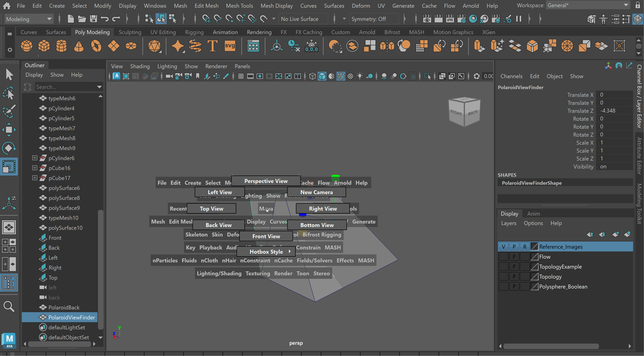Click the polygon cube shelf icon
Viewport: 644px width, 356px height.
pos(44,46)
